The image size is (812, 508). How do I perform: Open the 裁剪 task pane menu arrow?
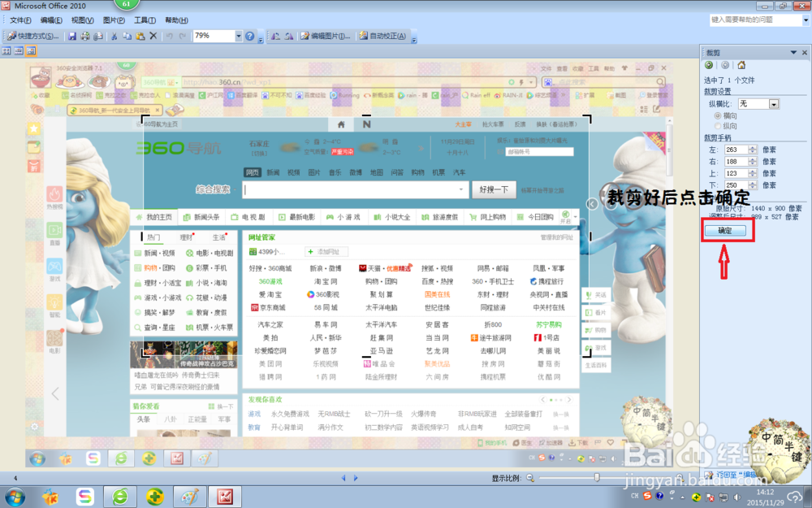[793, 53]
